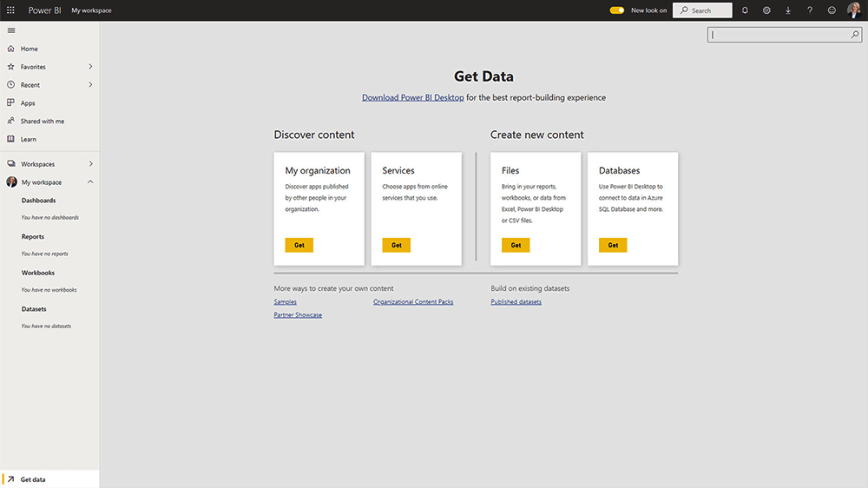The width and height of the screenshot is (868, 488).
Task: Collapse the My workspace chevron
Action: coord(90,181)
